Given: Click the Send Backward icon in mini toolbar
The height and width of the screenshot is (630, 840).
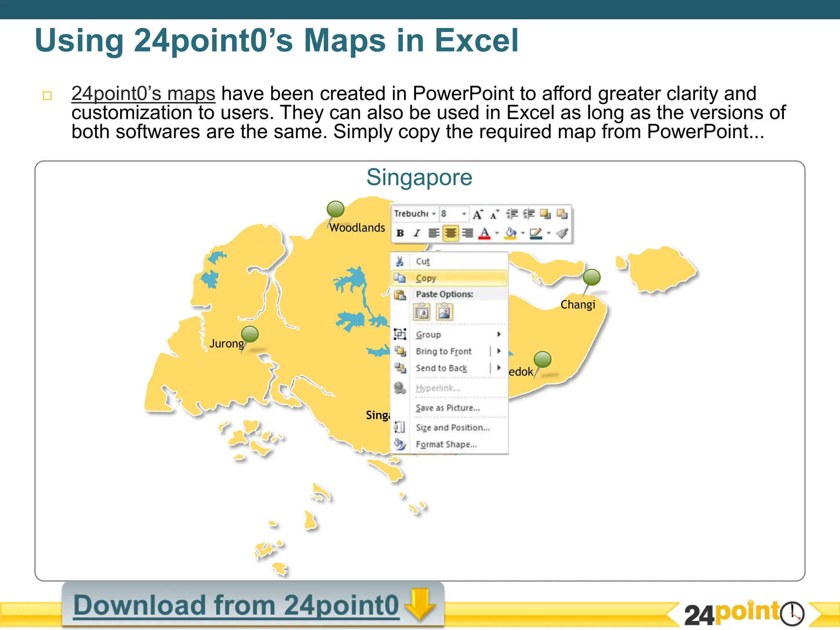Looking at the screenshot, I should coord(562,214).
